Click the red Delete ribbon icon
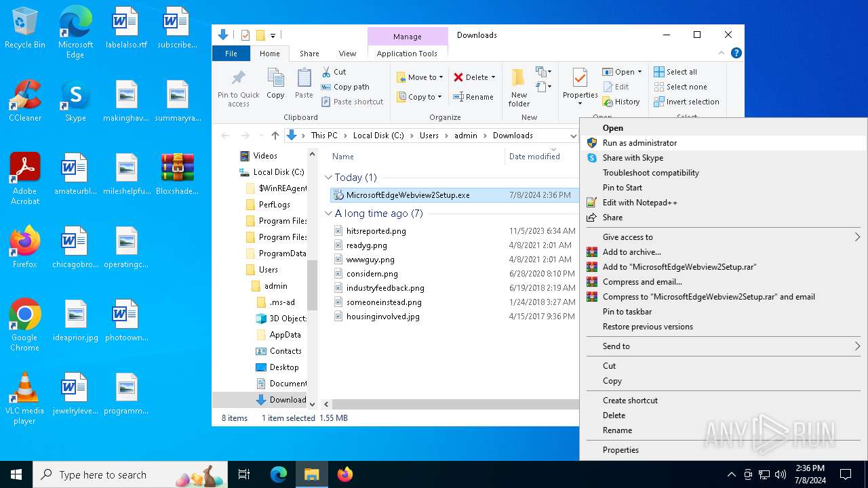Screen dimensions: 868x488 (458, 77)
